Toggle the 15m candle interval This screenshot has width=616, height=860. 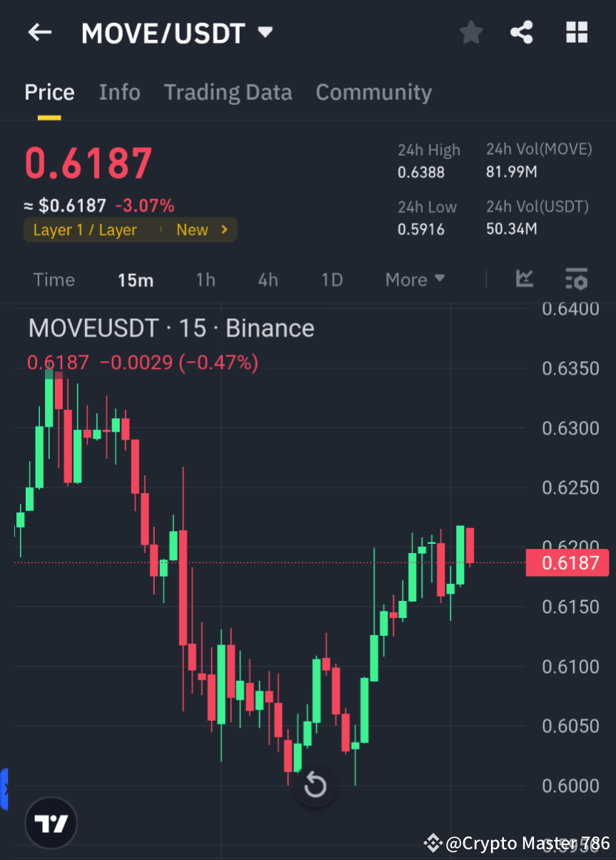(136, 280)
